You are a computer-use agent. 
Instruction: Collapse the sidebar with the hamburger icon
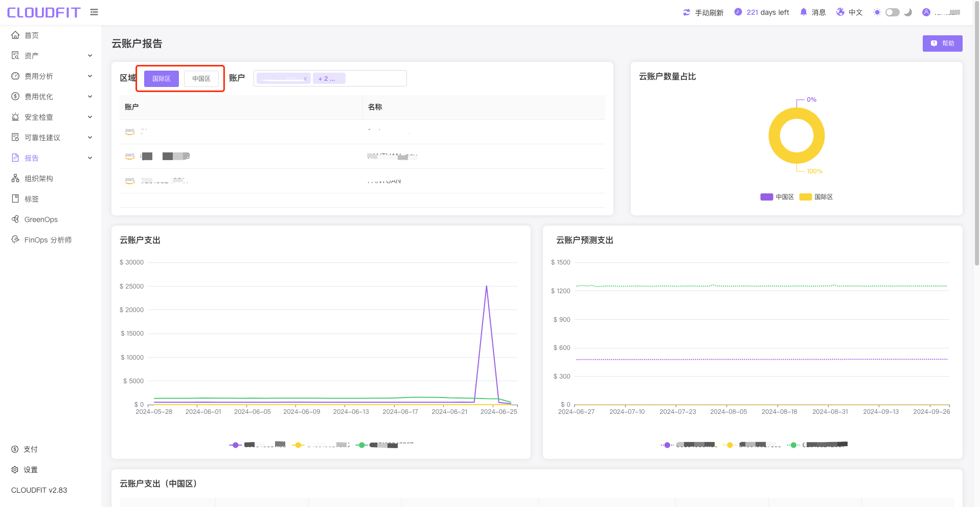[94, 12]
